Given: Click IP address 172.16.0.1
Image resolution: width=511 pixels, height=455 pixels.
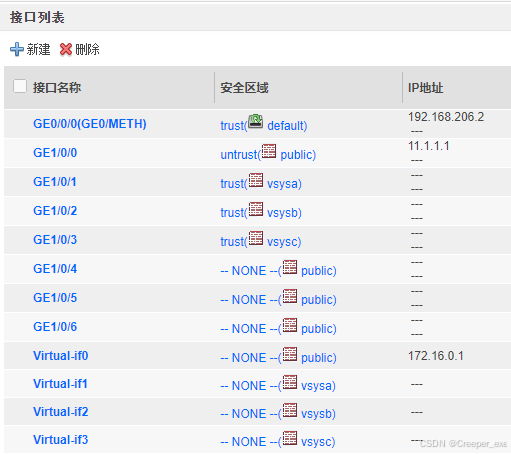Looking at the screenshot, I should [436, 356].
